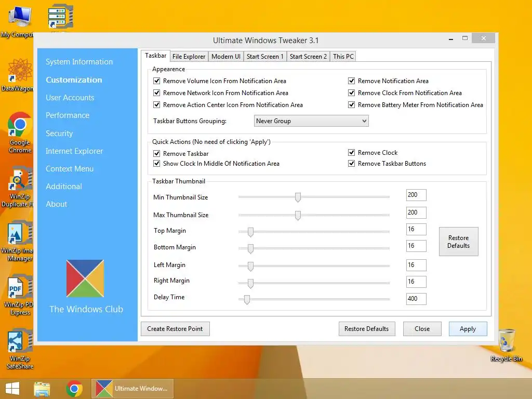Click the Bottom Margin value field
The width and height of the screenshot is (532, 399).
point(416,246)
